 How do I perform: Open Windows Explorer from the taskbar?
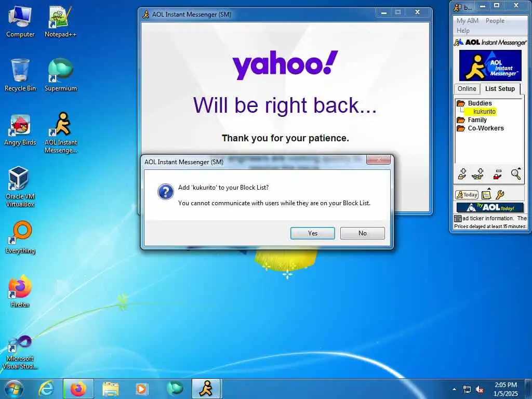pos(111,389)
